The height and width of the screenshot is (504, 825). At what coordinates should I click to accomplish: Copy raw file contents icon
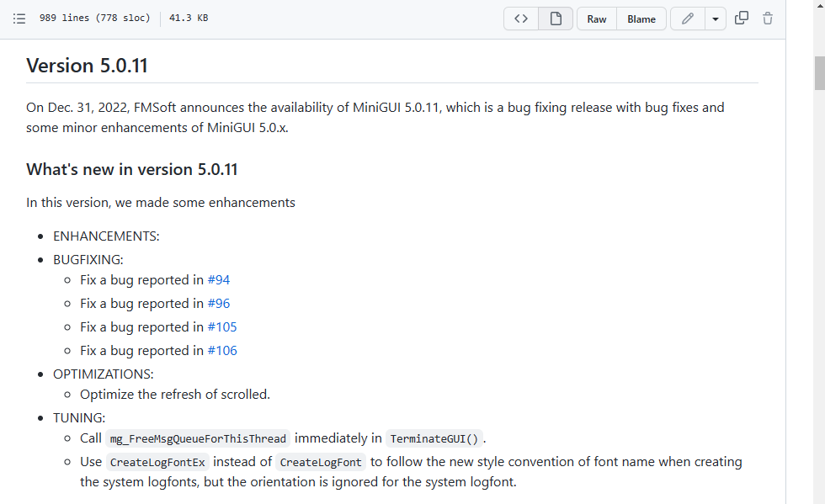742,19
